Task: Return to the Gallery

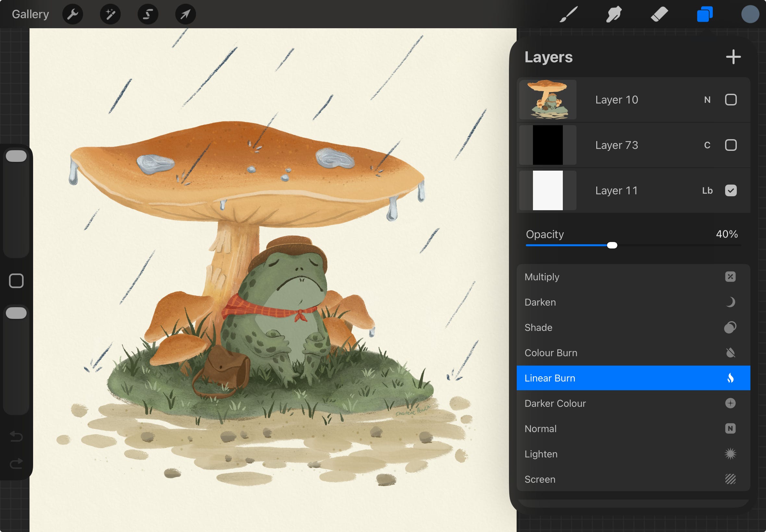Action: (30, 14)
